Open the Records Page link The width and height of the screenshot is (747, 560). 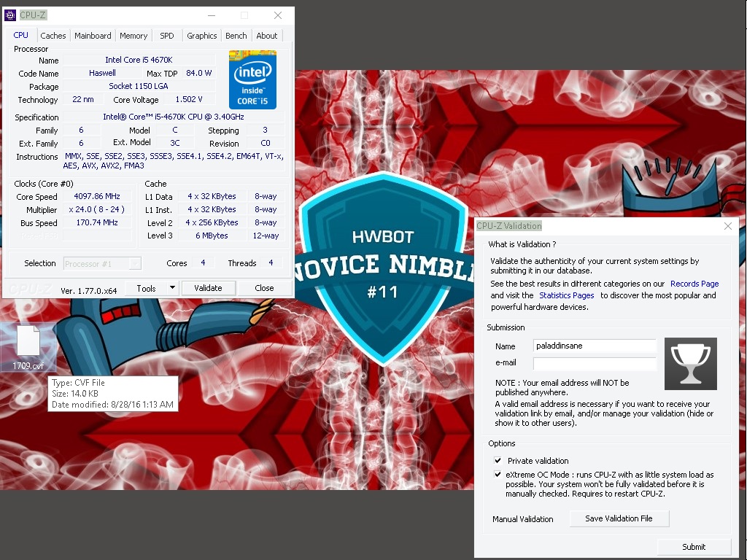pos(694,284)
